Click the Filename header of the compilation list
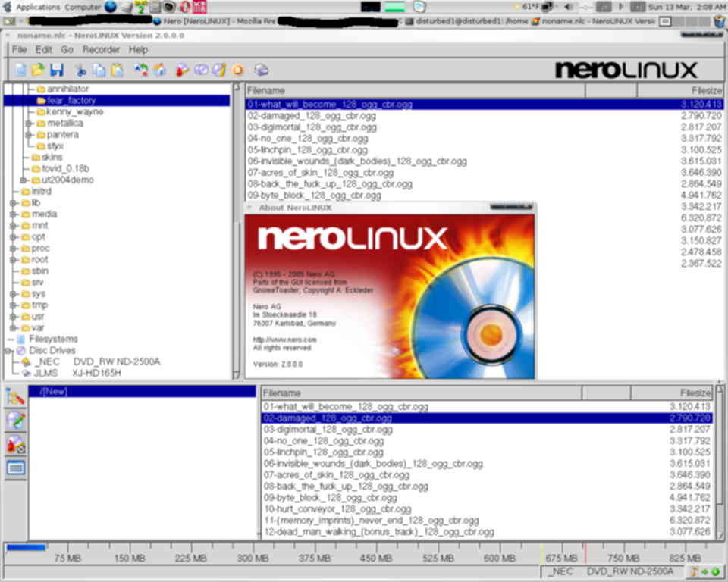 (x=421, y=393)
